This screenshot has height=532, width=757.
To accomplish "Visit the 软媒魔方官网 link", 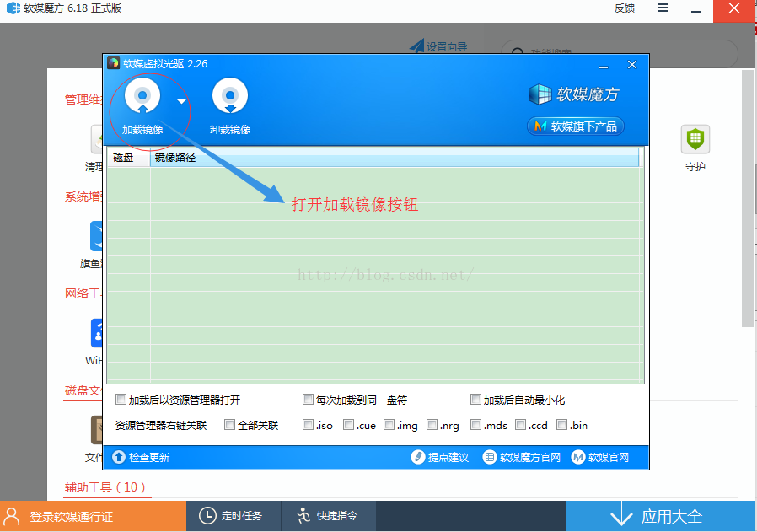I will point(530,457).
